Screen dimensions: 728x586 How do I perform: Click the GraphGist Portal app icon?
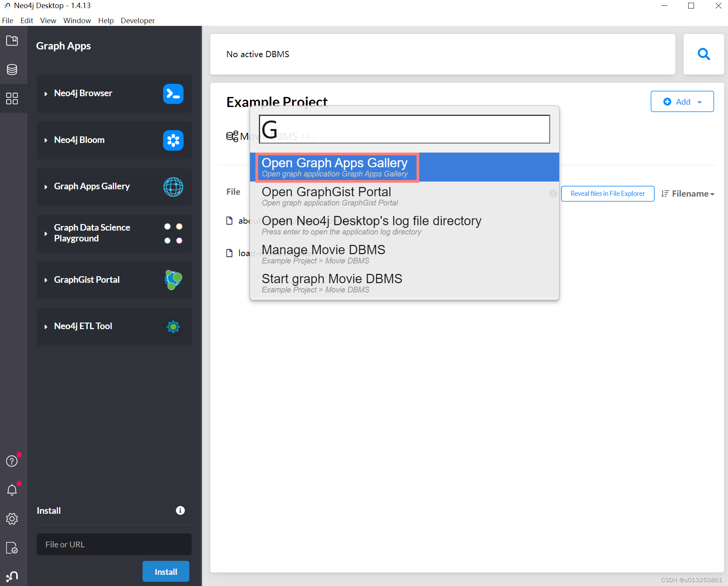[x=173, y=280]
